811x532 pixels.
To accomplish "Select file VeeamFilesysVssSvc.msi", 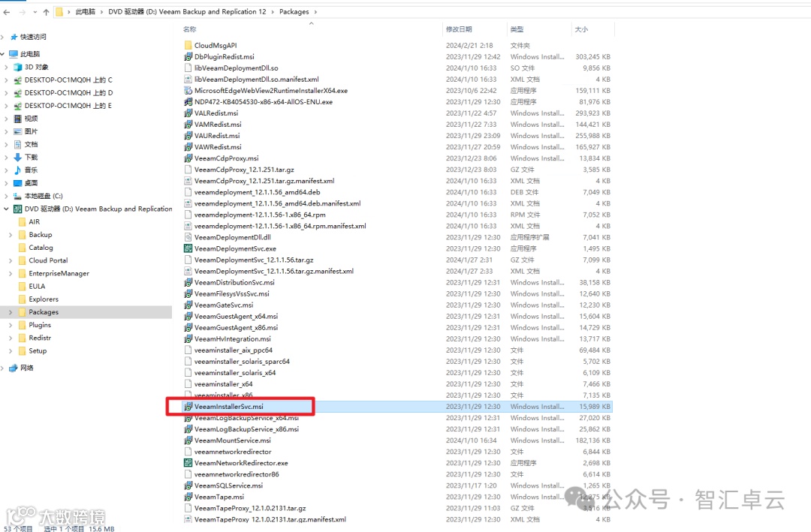I will tap(232, 293).
